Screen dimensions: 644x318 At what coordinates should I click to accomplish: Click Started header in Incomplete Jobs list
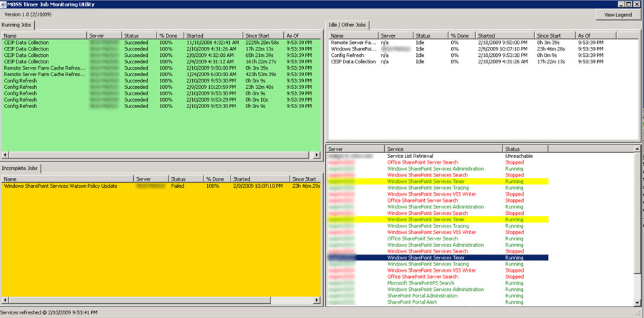[260, 179]
